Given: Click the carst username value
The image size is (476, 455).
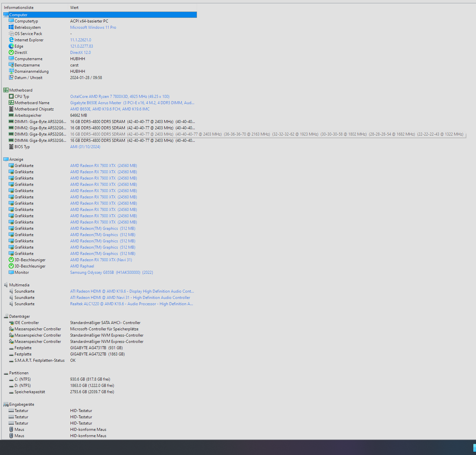Looking at the screenshot, I should [74, 65].
